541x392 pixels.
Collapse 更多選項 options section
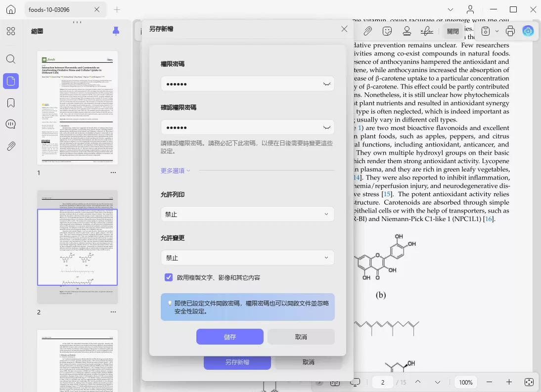(x=175, y=171)
